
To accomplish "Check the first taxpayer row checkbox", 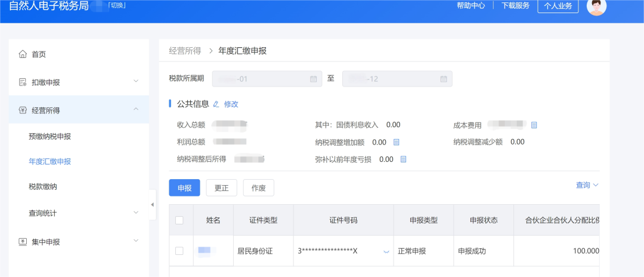I will click(179, 251).
